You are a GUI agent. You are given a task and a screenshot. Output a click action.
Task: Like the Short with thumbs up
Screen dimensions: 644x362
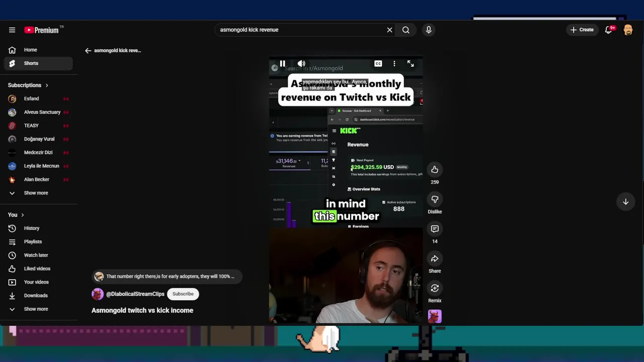coord(435,170)
